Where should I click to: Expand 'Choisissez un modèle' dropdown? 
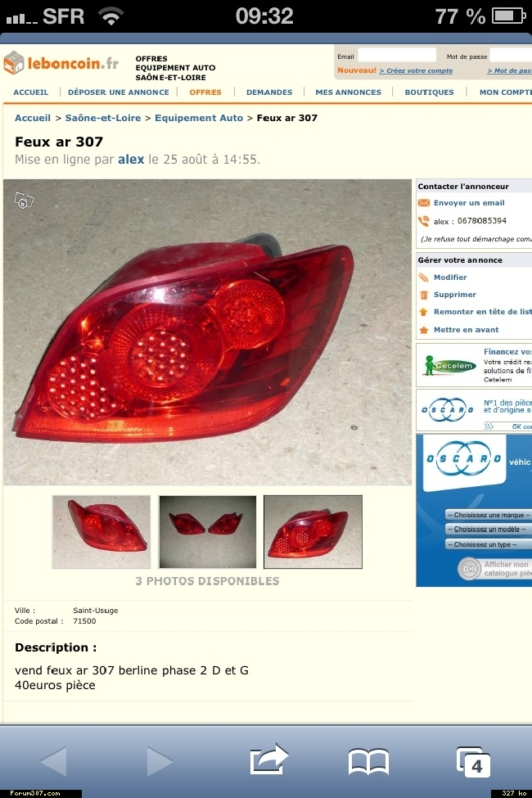coord(489,530)
